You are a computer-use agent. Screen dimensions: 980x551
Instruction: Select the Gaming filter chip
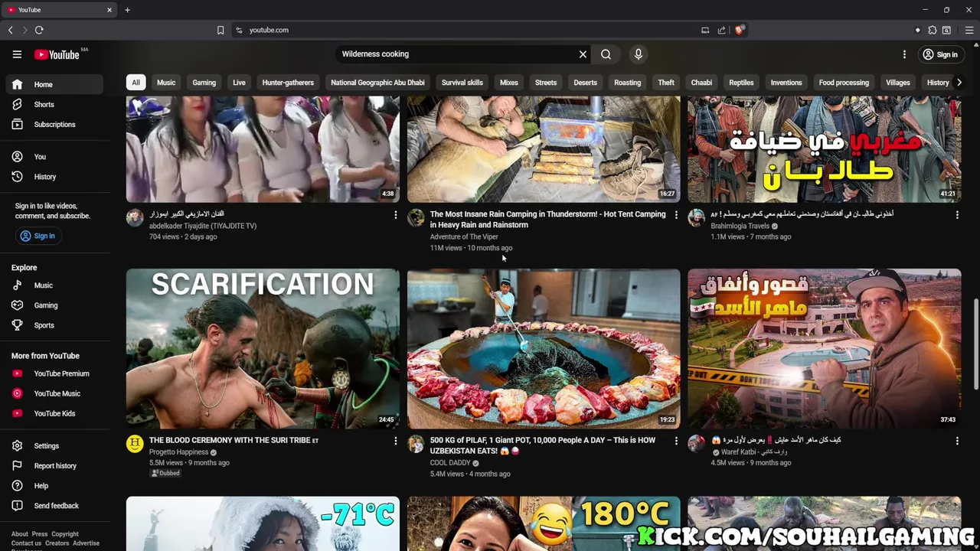pos(204,83)
